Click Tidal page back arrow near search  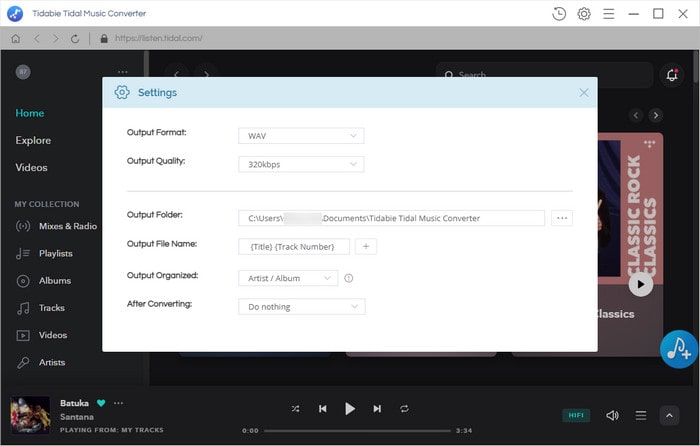pos(176,74)
